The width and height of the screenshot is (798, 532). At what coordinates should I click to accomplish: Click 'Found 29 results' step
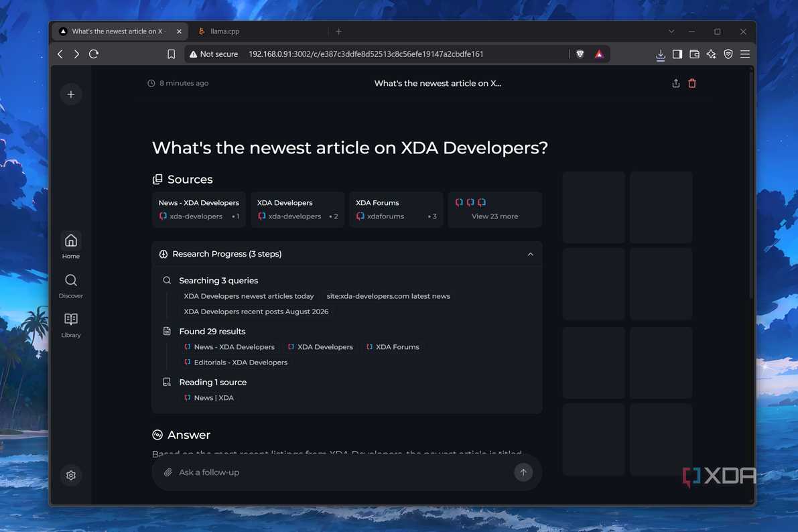click(212, 332)
